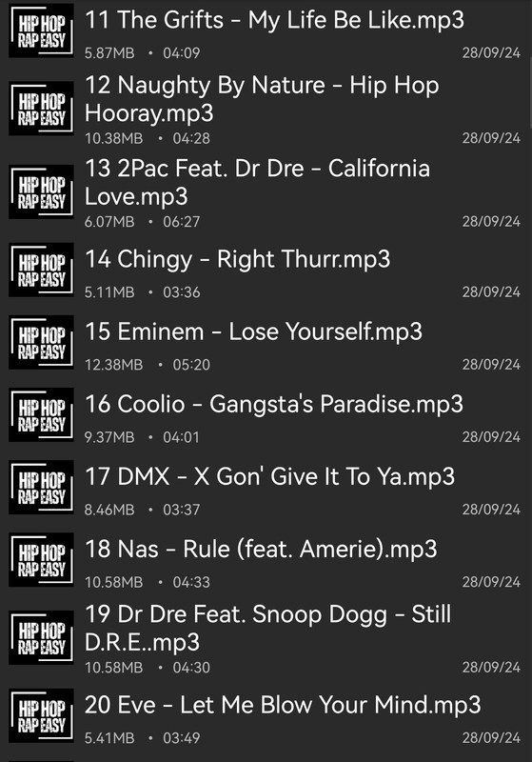Open 17 DMX - X Gon' Give It To Ya
This screenshot has height=762, width=532.
(x=266, y=487)
